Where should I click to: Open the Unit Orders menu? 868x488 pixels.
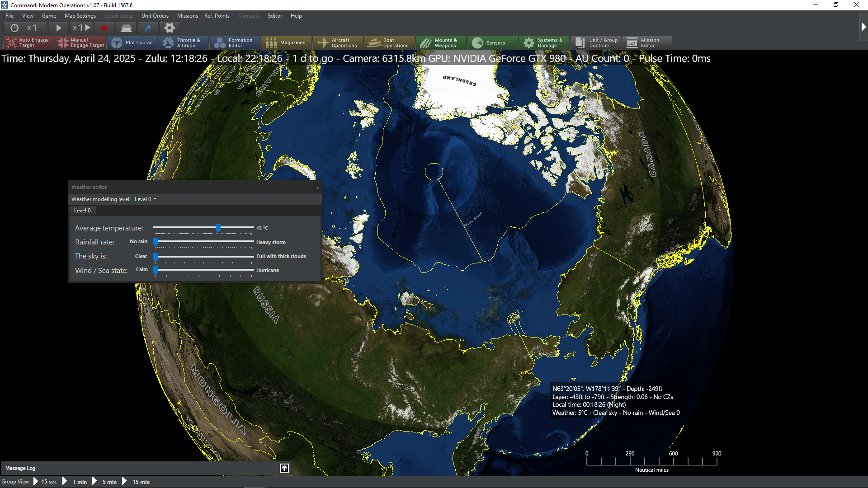pyautogui.click(x=155, y=16)
